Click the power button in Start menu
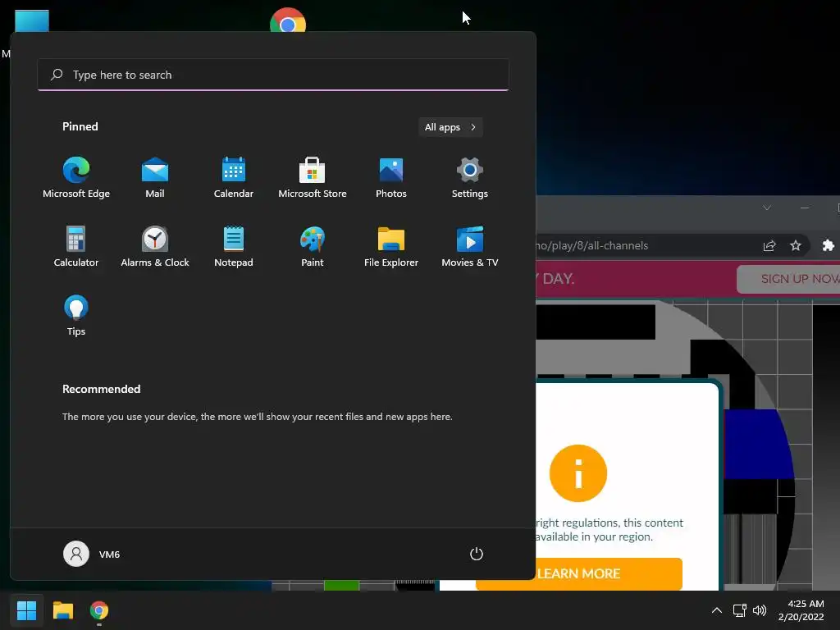 pyautogui.click(x=477, y=554)
